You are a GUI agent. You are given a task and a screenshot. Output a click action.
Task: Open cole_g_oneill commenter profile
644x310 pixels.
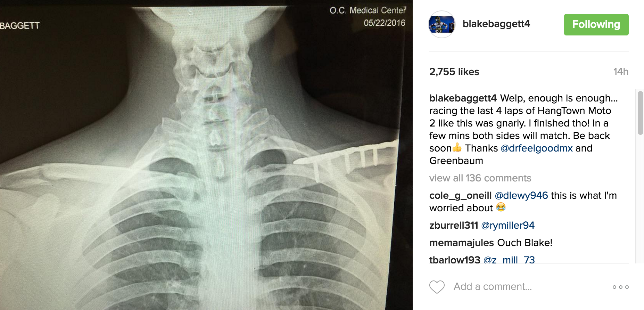[x=460, y=196]
